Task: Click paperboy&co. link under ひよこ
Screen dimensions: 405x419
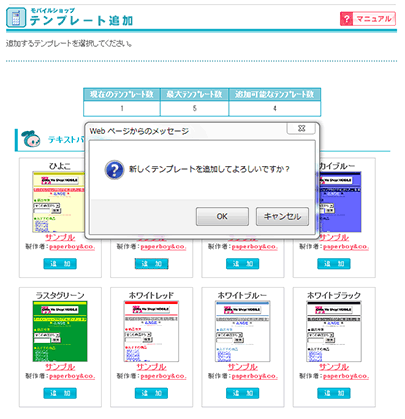Action: (72, 247)
